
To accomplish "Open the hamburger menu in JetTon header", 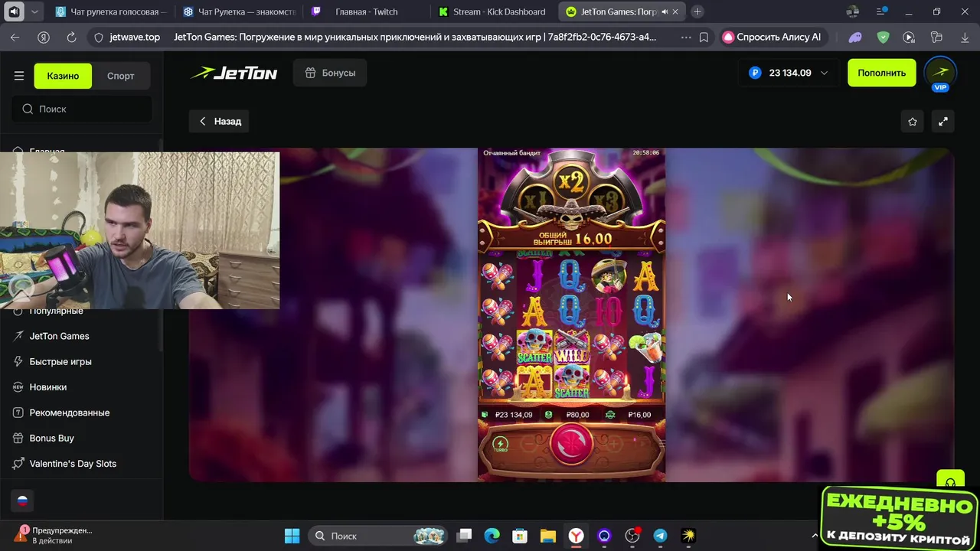I will pyautogui.click(x=19, y=76).
